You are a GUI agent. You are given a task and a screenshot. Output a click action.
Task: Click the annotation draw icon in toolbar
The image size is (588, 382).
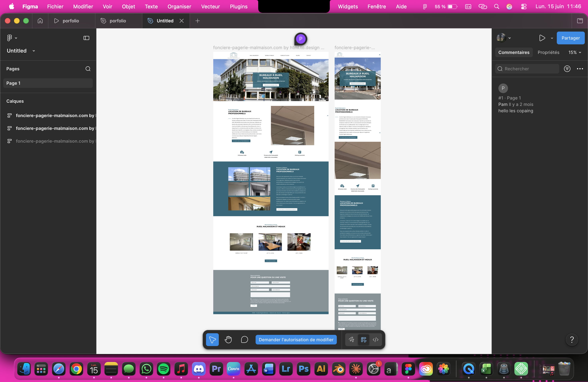351,340
